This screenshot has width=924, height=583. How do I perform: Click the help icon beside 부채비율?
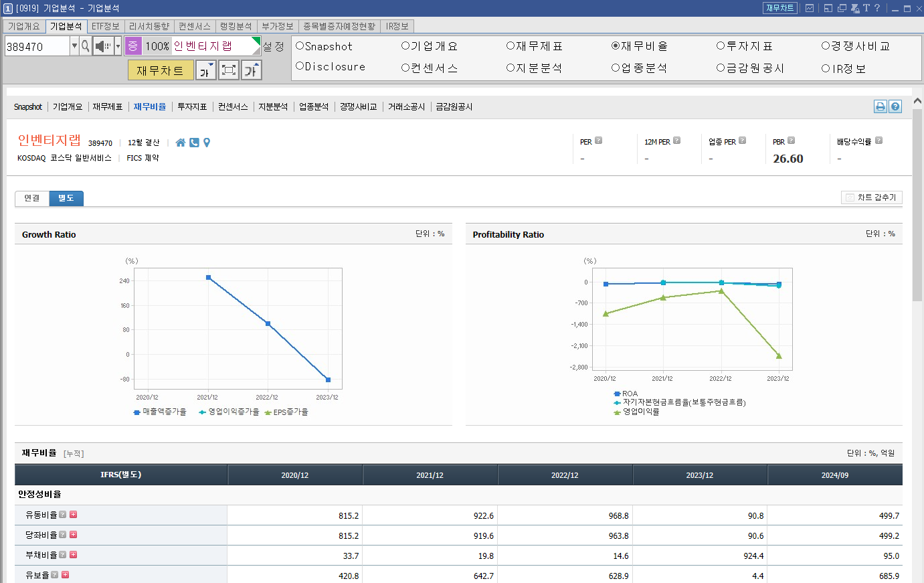point(62,555)
